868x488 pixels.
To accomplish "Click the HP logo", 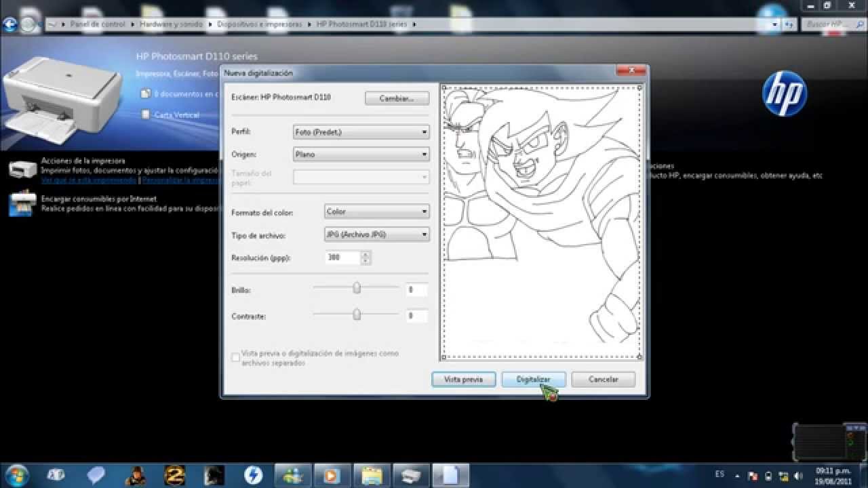I will pyautogui.click(x=785, y=94).
